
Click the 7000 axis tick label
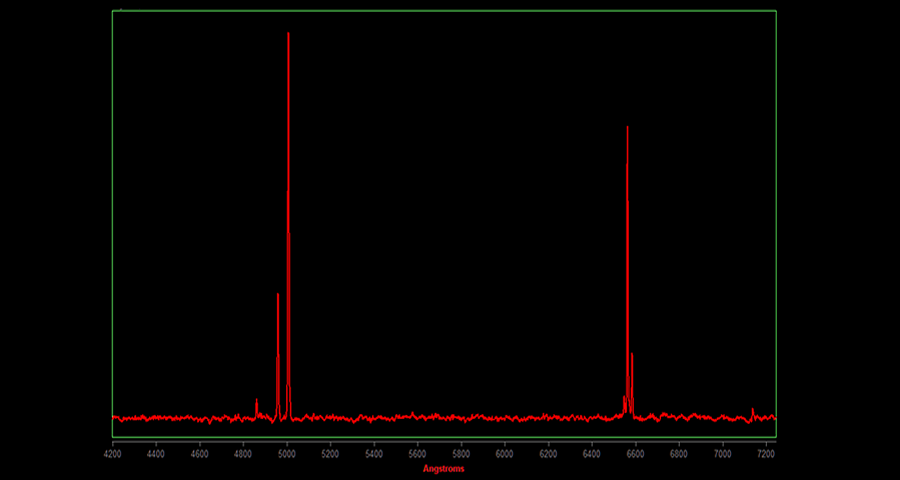[x=723, y=454]
